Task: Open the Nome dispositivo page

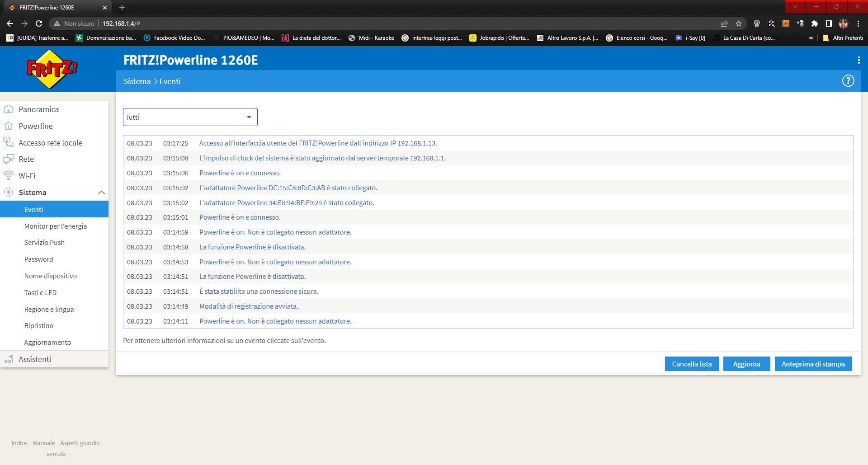Action: click(50, 276)
